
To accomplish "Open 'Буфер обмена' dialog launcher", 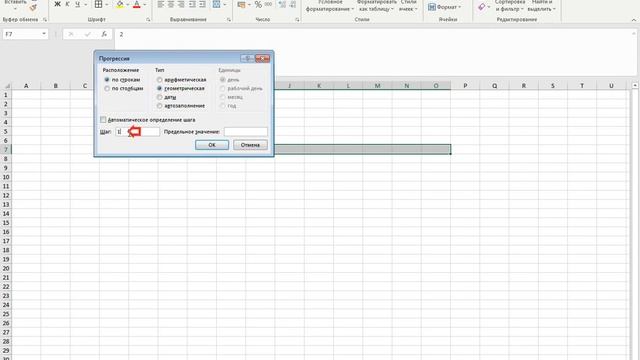I will [45, 20].
